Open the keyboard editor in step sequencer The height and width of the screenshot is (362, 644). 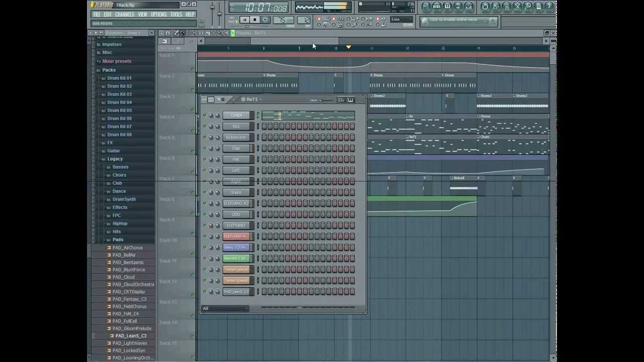pos(351,100)
